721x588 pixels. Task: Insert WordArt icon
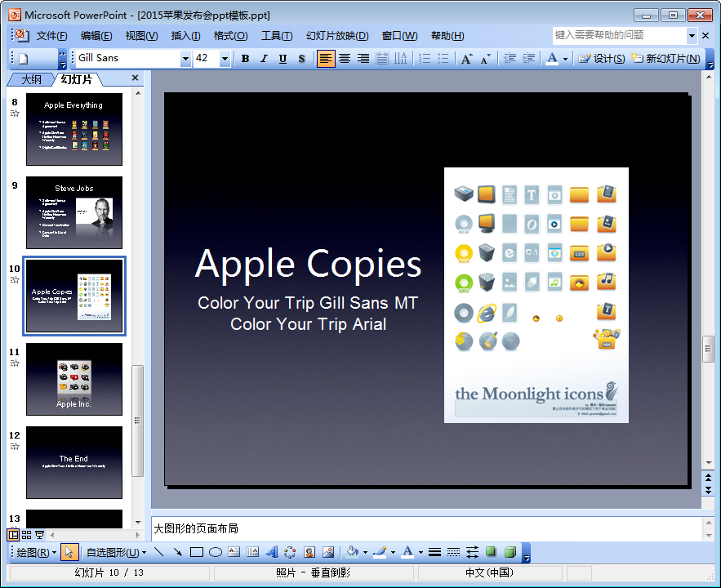pyautogui.click(x=272, y=552)
